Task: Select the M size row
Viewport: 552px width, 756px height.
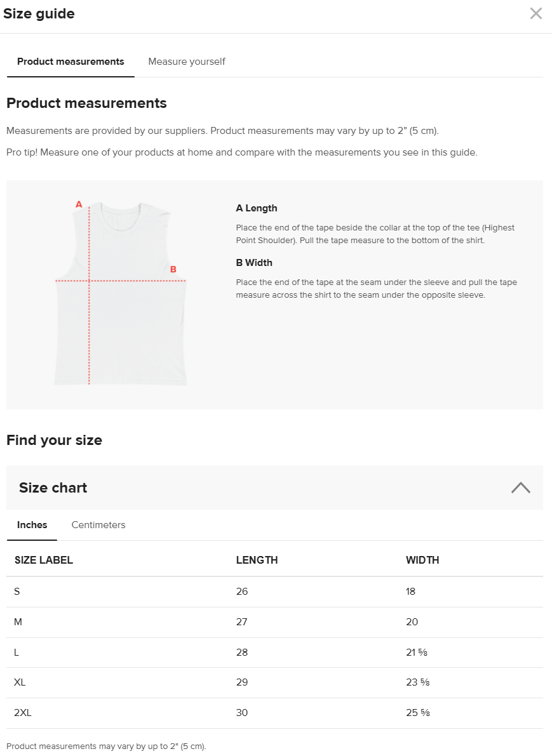Action: coord(18,622)
